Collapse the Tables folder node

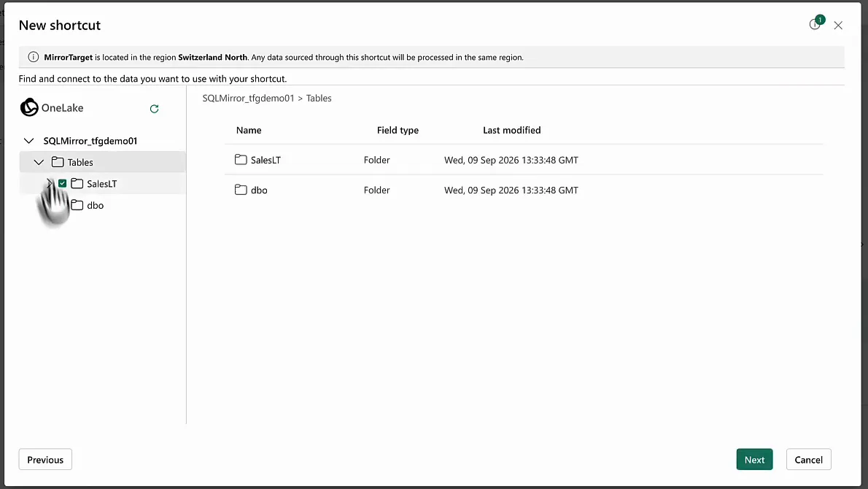click(x=39, y=162)
